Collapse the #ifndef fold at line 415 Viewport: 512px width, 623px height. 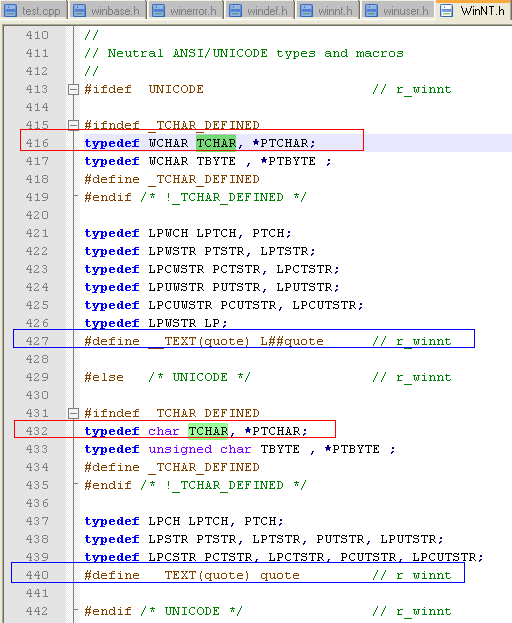click(73, 125)
